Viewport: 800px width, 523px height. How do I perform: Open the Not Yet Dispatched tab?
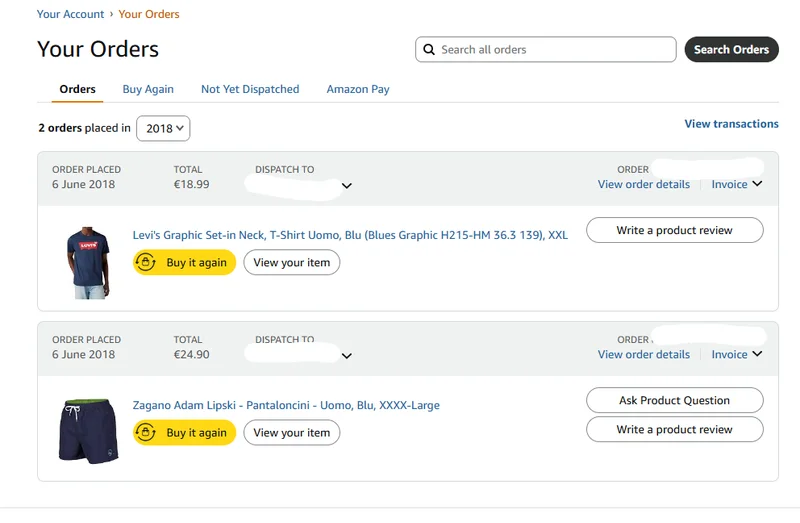[250, 89]
